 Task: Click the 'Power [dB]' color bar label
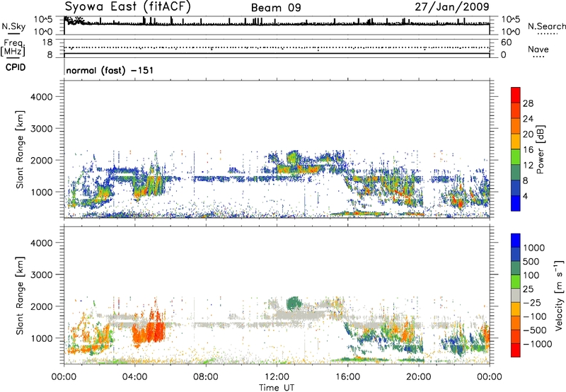(541, 149)
